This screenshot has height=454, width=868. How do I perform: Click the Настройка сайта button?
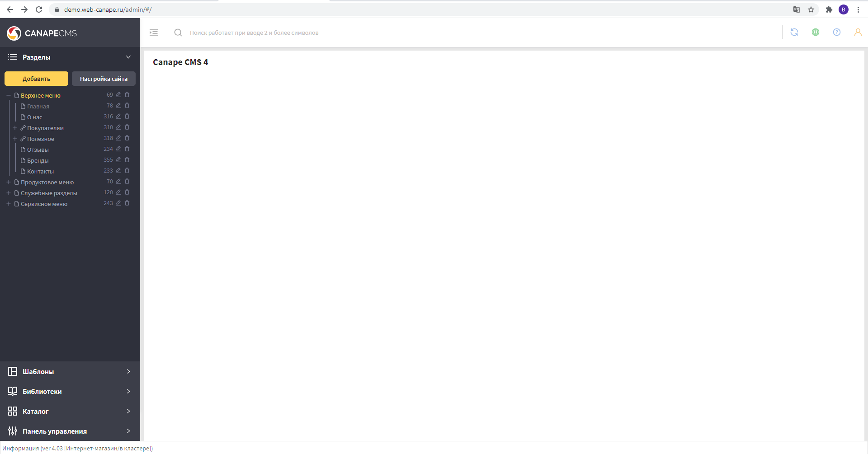coord(104,79)
